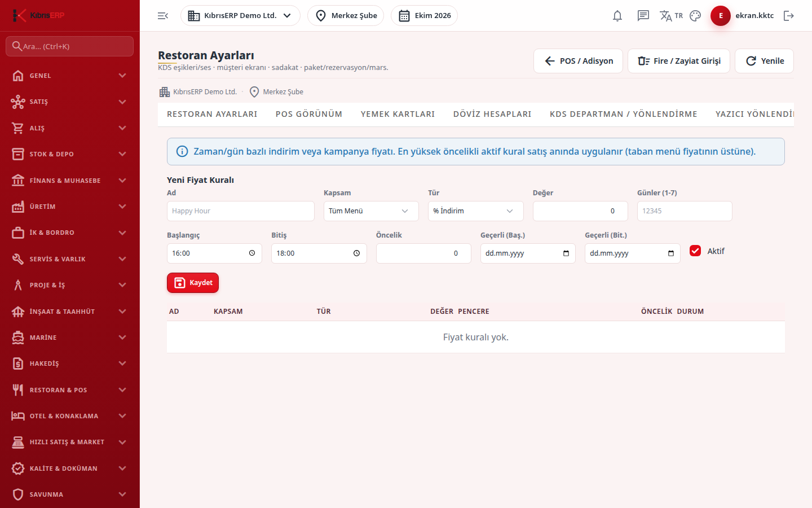Open the Kapsam Tüm Menü dropdown
Viewport: 812px width, 508px height.
[x=371, y=211]
